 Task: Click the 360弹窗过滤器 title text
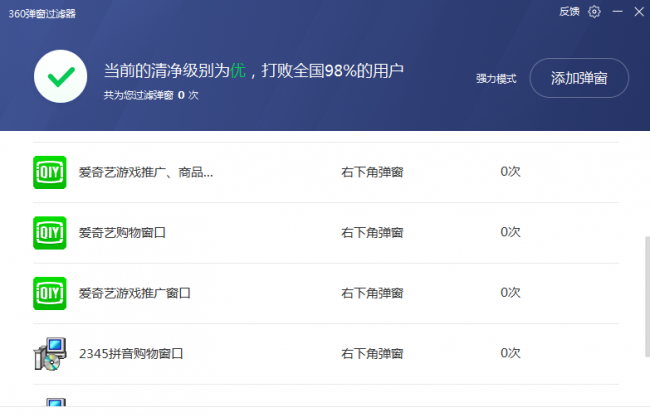42,14
